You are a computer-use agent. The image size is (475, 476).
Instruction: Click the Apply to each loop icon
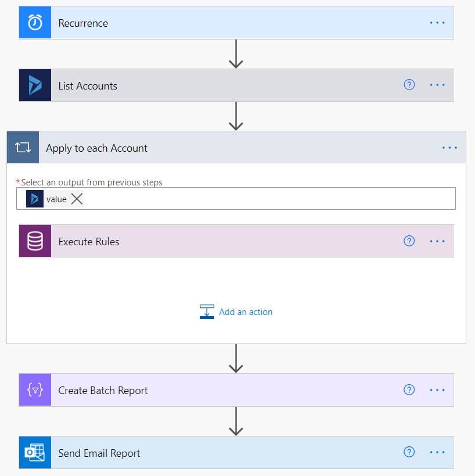[x=22, y=147]
